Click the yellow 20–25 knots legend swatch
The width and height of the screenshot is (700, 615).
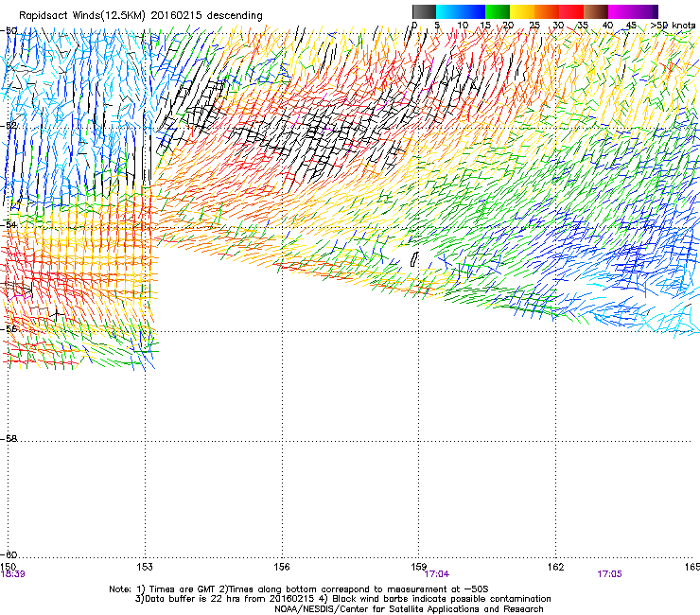(x=522, y=11)
